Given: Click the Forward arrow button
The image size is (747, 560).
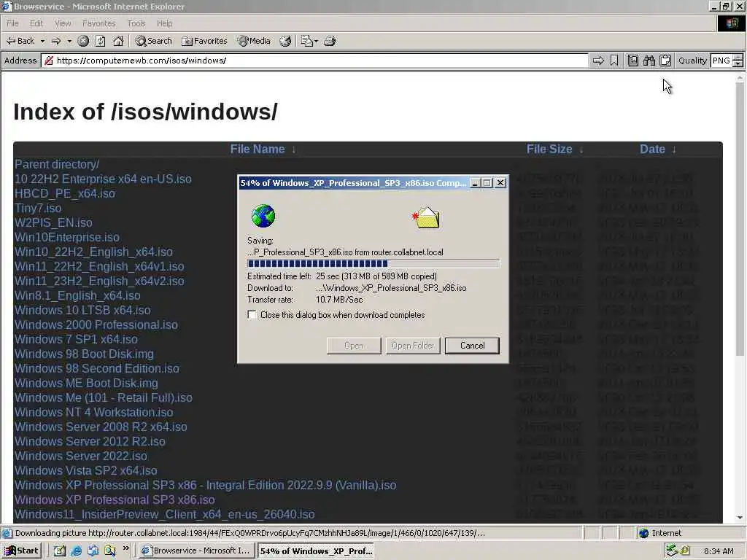Looking at the screenshot, I should click(55, 41).
